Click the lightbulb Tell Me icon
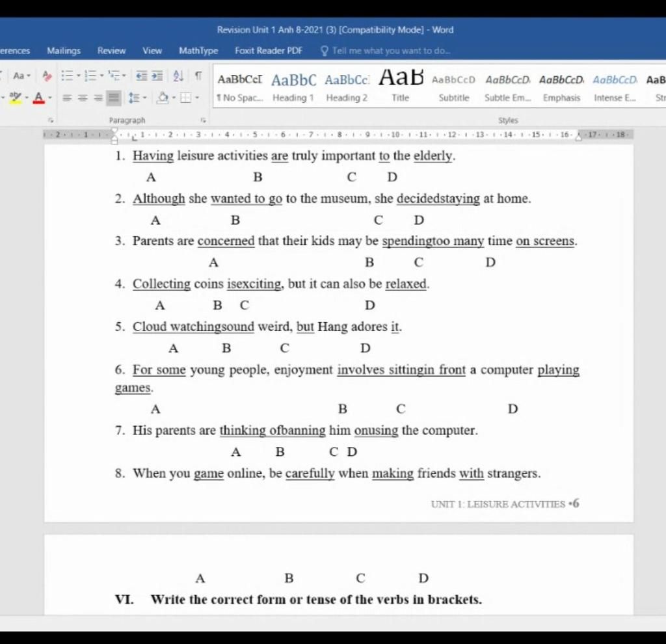This screenshot has height=644, width=666. pos(325,51)
